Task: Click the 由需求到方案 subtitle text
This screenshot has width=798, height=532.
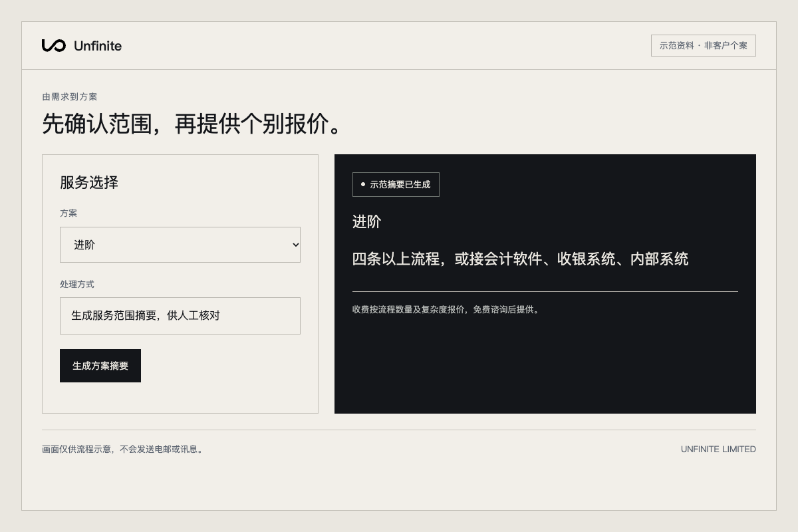Action: pyautogui.click(x=70, y=96)
